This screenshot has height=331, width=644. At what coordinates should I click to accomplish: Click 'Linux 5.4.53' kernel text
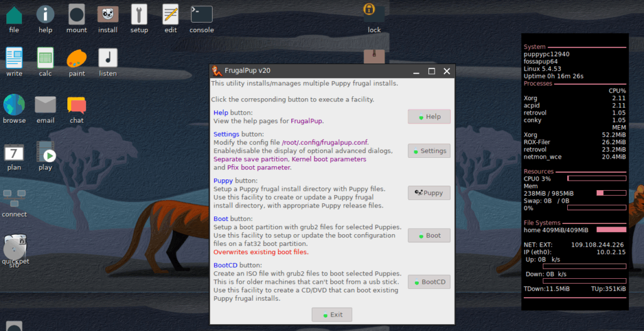coord(543,69)
